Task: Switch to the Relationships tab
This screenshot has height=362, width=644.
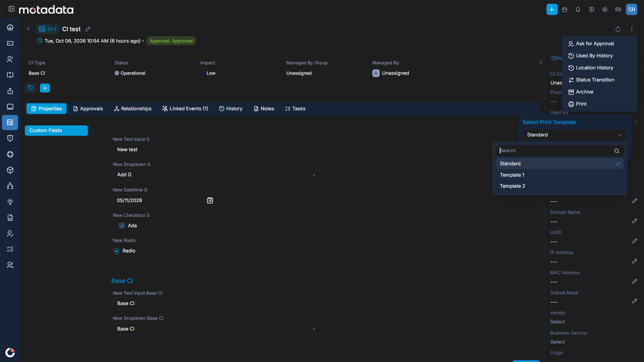Action: click(133, 109)
